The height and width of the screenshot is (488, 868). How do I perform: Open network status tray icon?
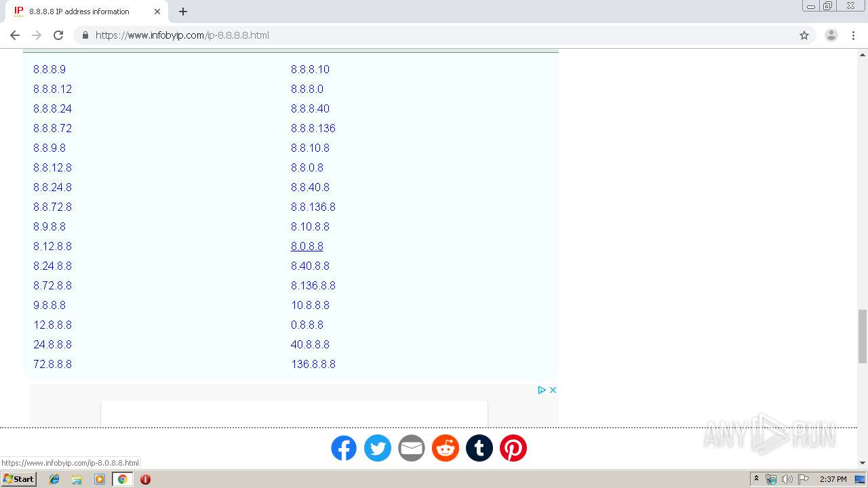[x=771, y=479]
